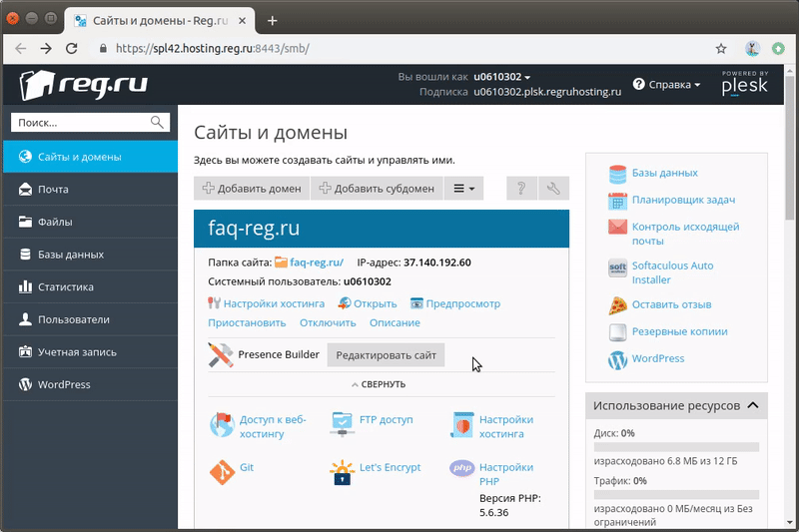Open the hamburger list menu dropdown
Screen dimensions: 799x532
tap(463, 189)
